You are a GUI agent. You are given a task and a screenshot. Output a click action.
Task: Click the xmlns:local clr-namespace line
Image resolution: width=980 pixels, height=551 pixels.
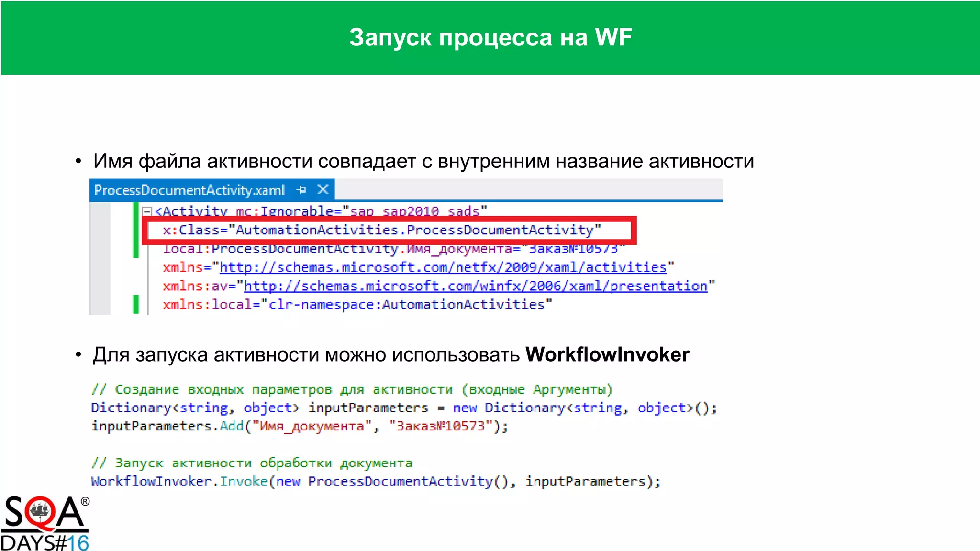click(357, 305)
